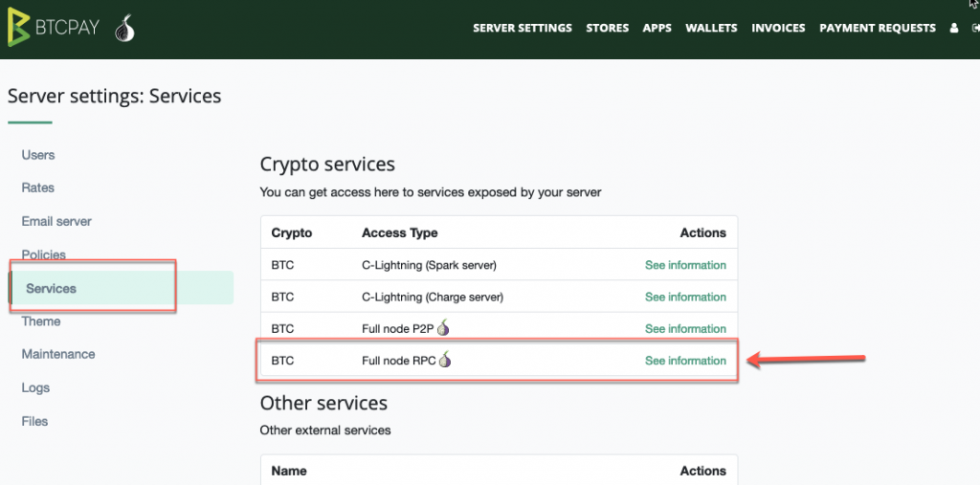
Task: Click the BTCPay logo icon
Action: click(x=19, y=28)
